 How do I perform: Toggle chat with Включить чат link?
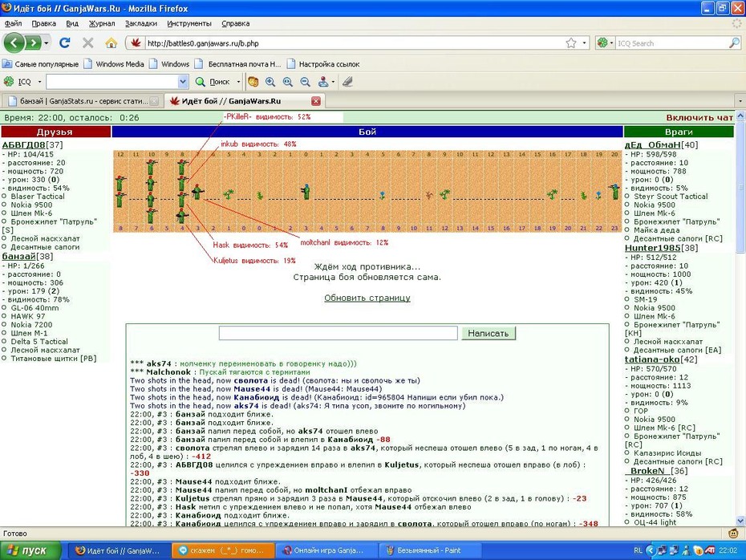[699, 117]
